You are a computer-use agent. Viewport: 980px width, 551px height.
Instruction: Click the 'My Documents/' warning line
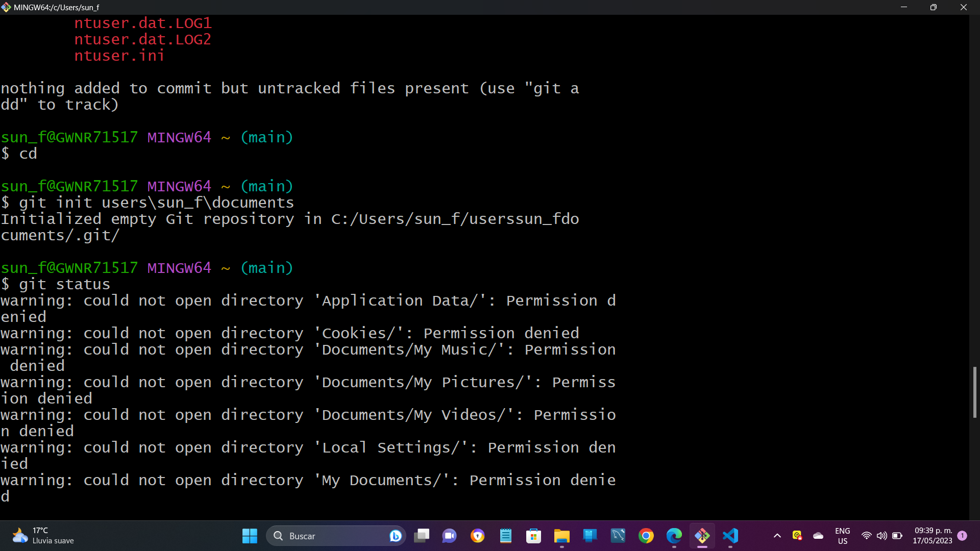308,488
